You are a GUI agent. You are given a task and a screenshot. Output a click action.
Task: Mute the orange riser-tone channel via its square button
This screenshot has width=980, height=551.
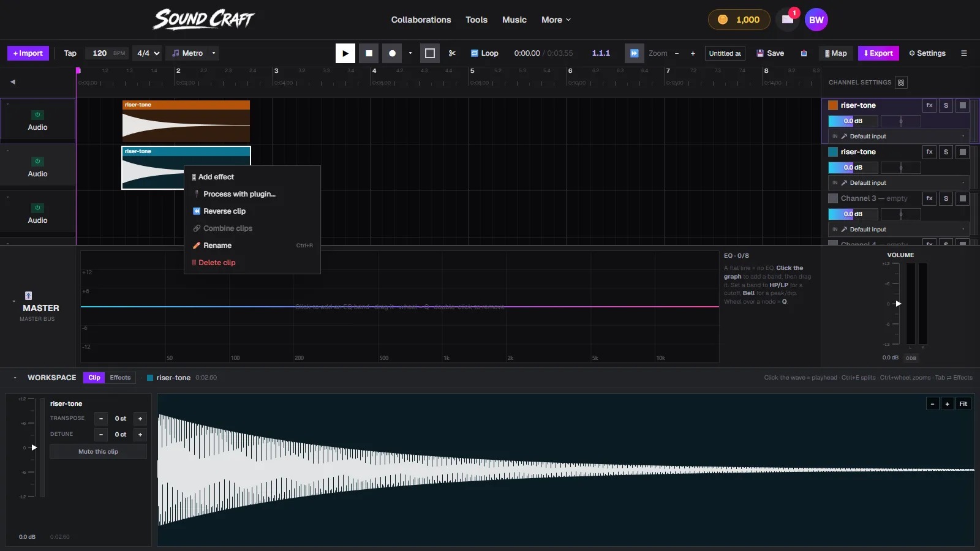point(963,105)
